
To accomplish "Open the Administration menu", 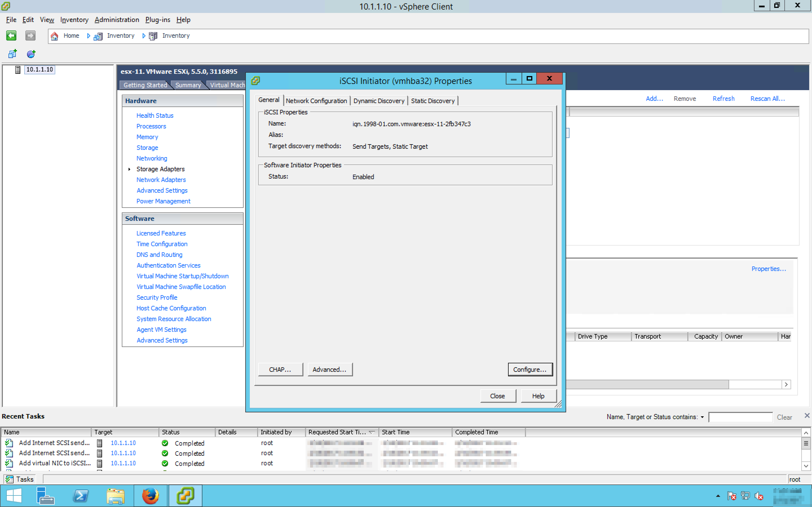I will pos(116,20).
